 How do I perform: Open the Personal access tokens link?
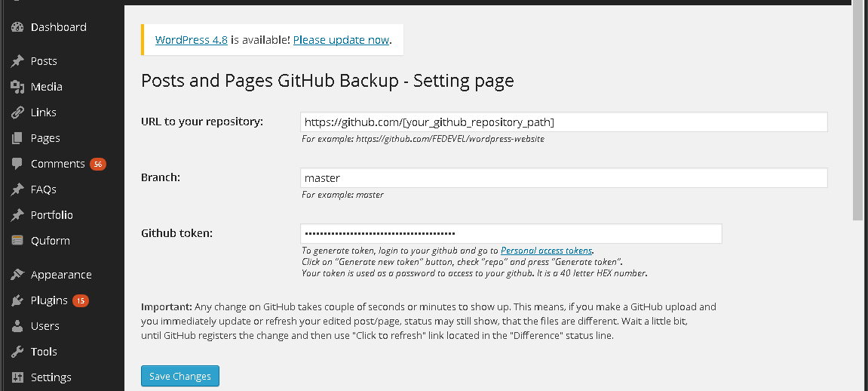point(547,251)
